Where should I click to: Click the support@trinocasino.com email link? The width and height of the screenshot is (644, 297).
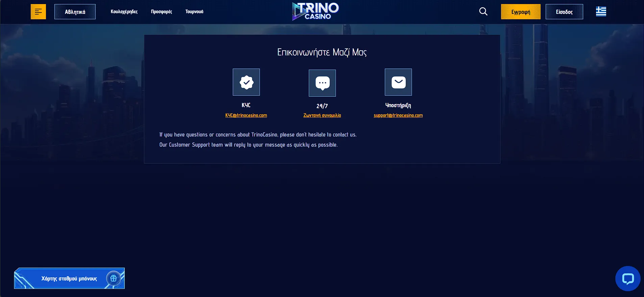(x=398, y=115)
